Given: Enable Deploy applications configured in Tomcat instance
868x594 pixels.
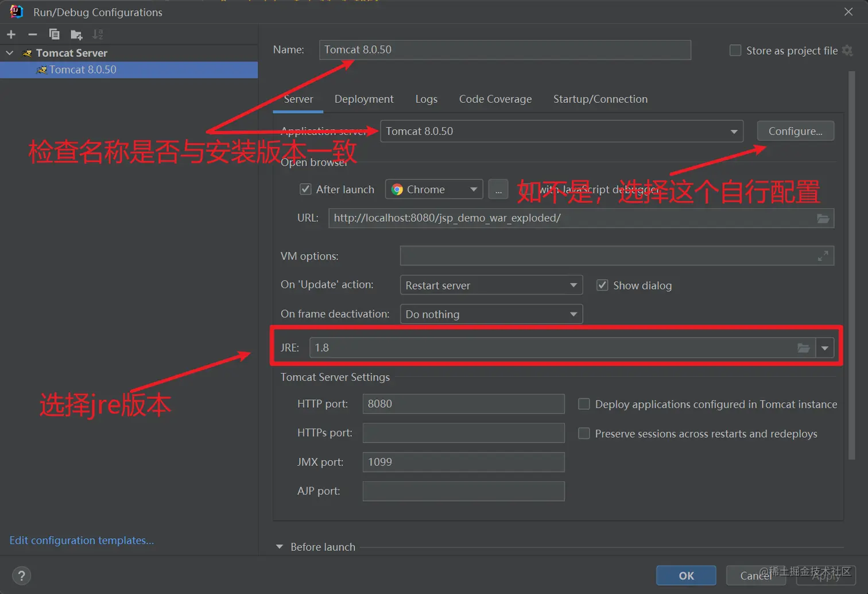Looking at the screenshot, I should pyautogui.click(x=584, y=404).
